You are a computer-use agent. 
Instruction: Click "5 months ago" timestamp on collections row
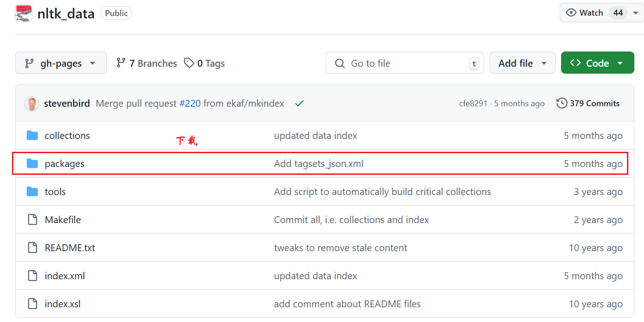(x=593, y=136)
